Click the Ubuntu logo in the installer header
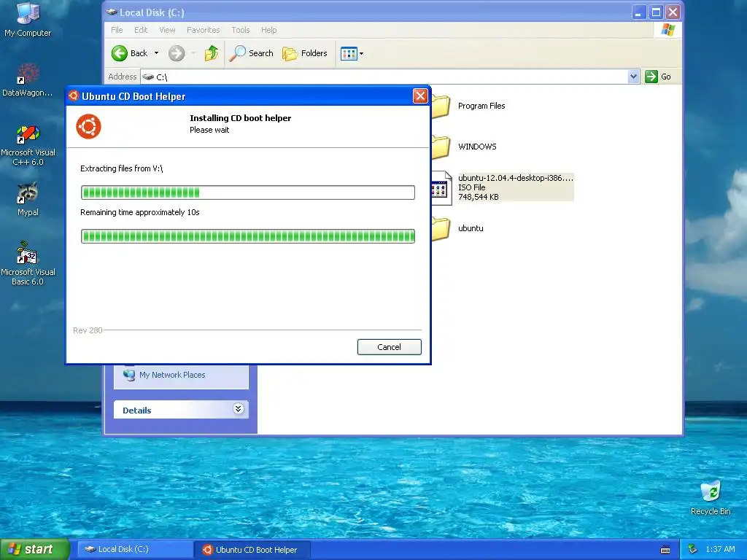The image size is (747, 560). pyautogui.click(x=88, y=127)
